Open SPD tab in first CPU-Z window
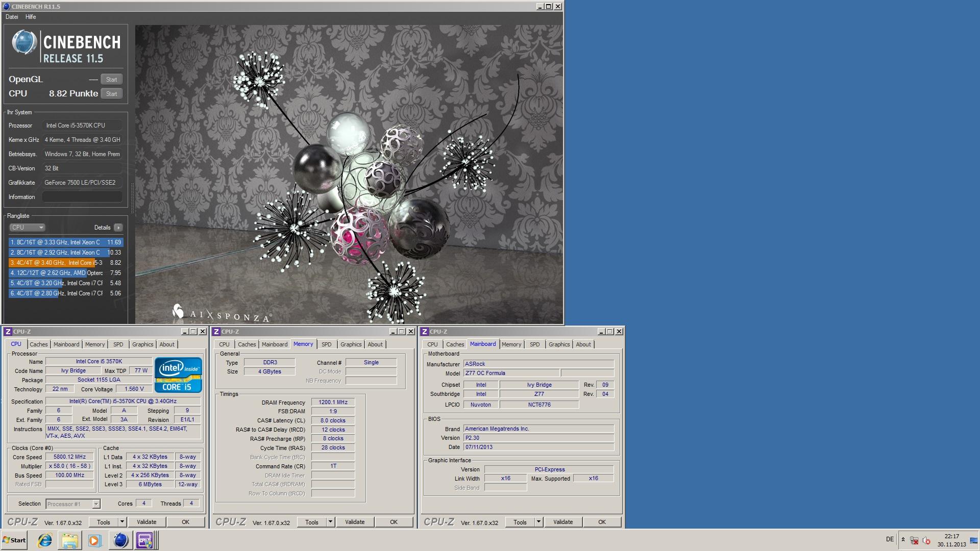The height and width of the screenshot is (551, 980). pyautogui.click(x=118, y=344)
